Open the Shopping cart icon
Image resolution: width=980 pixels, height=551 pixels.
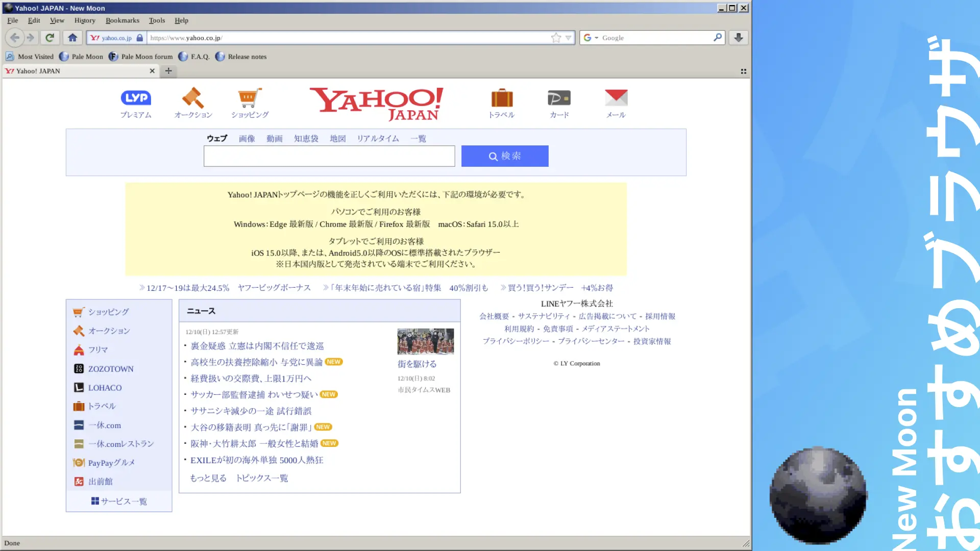250,97
